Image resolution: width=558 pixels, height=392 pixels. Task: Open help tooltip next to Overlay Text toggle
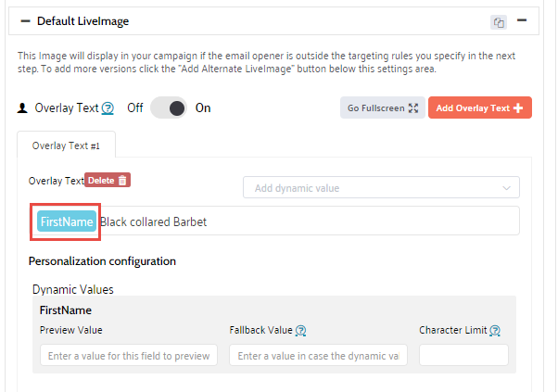[x=108, y=108]
